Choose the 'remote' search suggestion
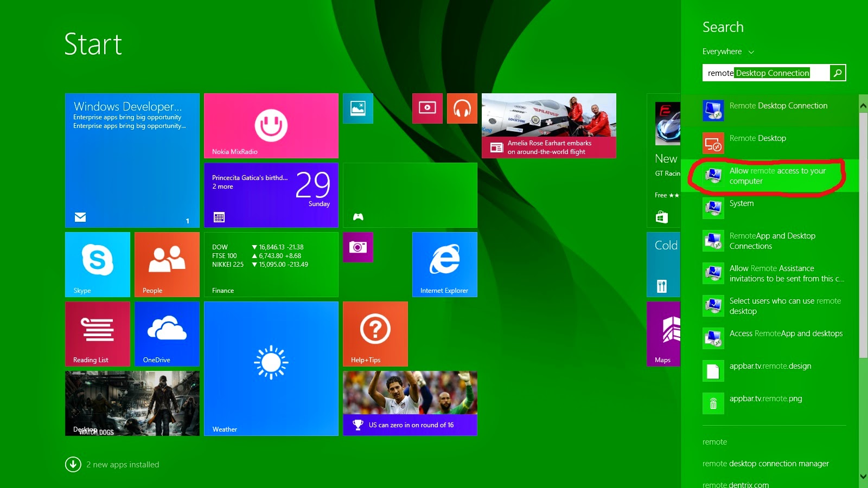Viewport: 868px width, 488px height. (714, 442)
